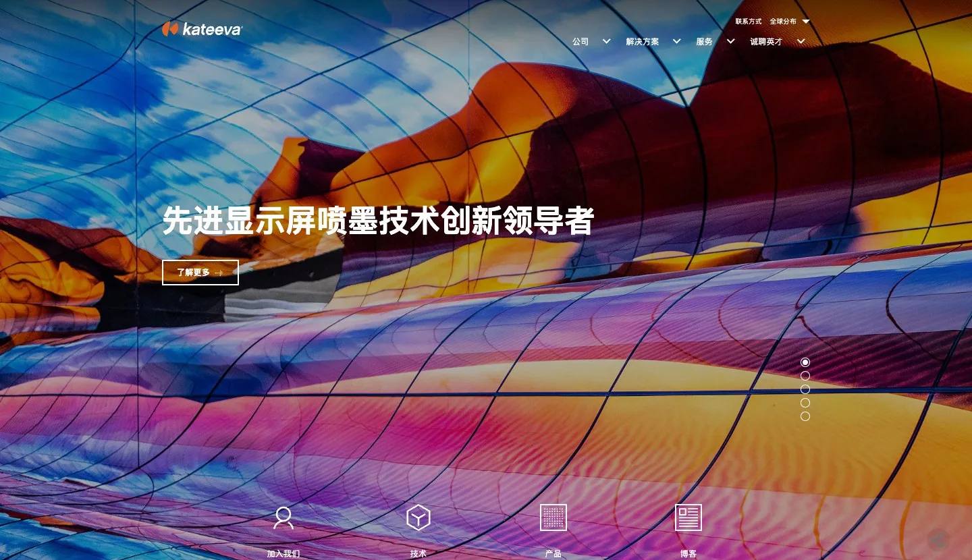Expand the chevron next to 服务

tap(730, 41)
